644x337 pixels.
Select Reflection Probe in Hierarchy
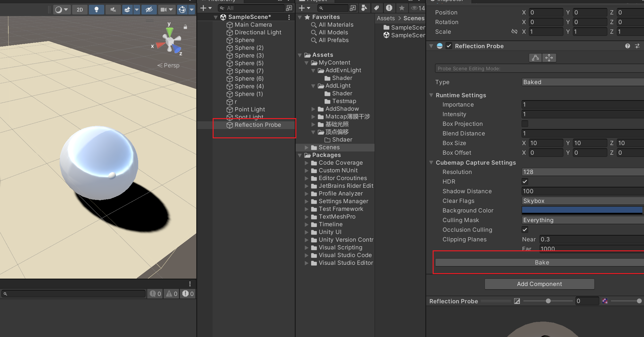[x=258, y=125]
